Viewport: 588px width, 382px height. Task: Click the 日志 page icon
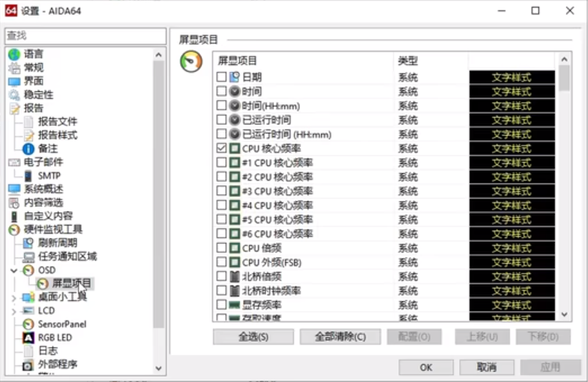[28, 351]
